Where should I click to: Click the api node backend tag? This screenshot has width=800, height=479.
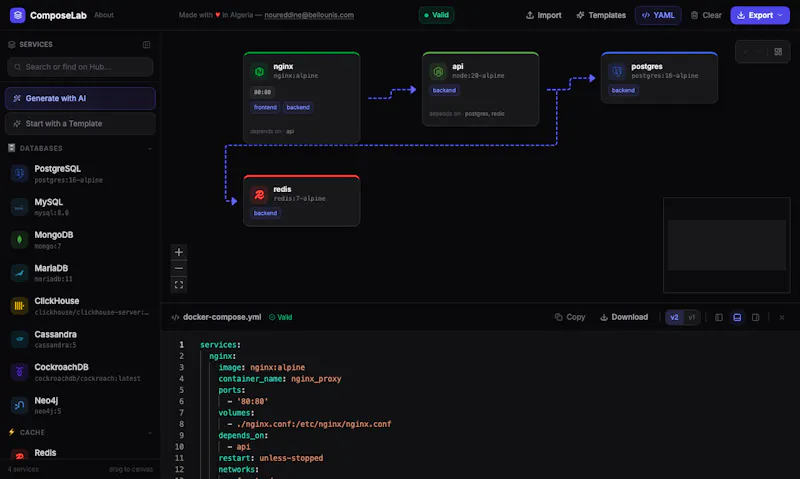444,90
